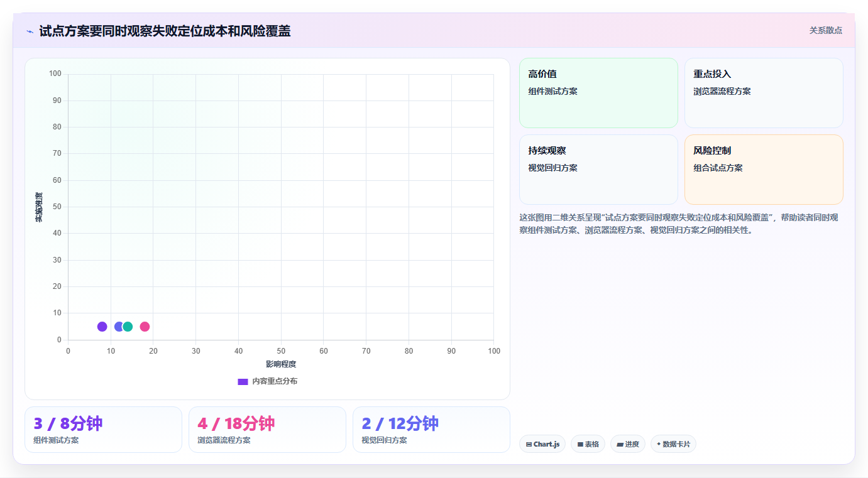Click the pink scatter point
The image size is (868, 478).
pos(145,327)
